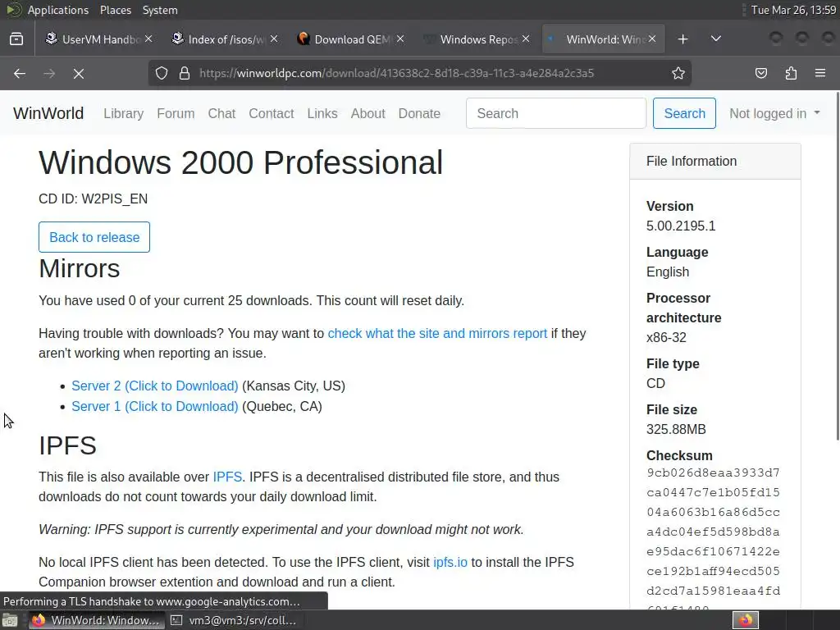Open a new browser tab
Image resolution: width=840 pixels, height=630 pixels.
pos(682,39)
